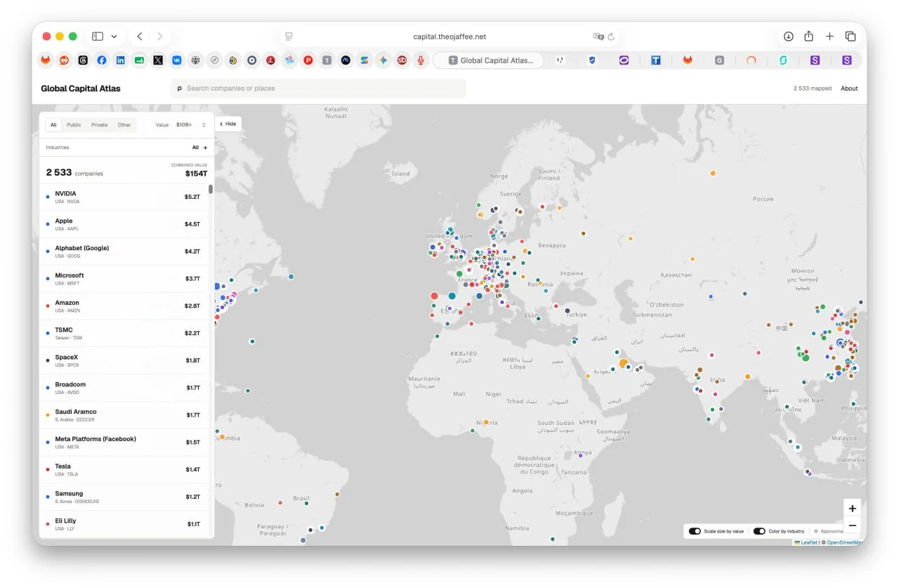Select SpaceX in the company list
Screen dimensions: 899x588
125,360
